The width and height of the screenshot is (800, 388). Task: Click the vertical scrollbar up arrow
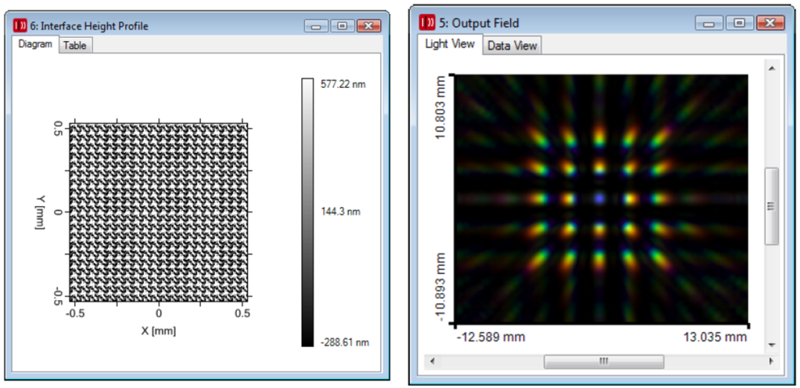pyautogui.click(x=771, y=68)
